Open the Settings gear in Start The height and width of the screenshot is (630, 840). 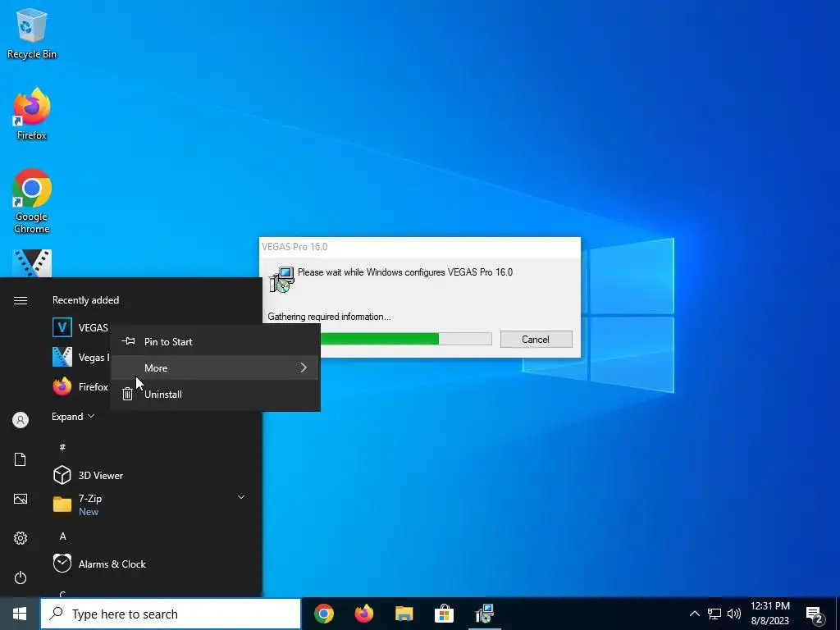point(21,538)
